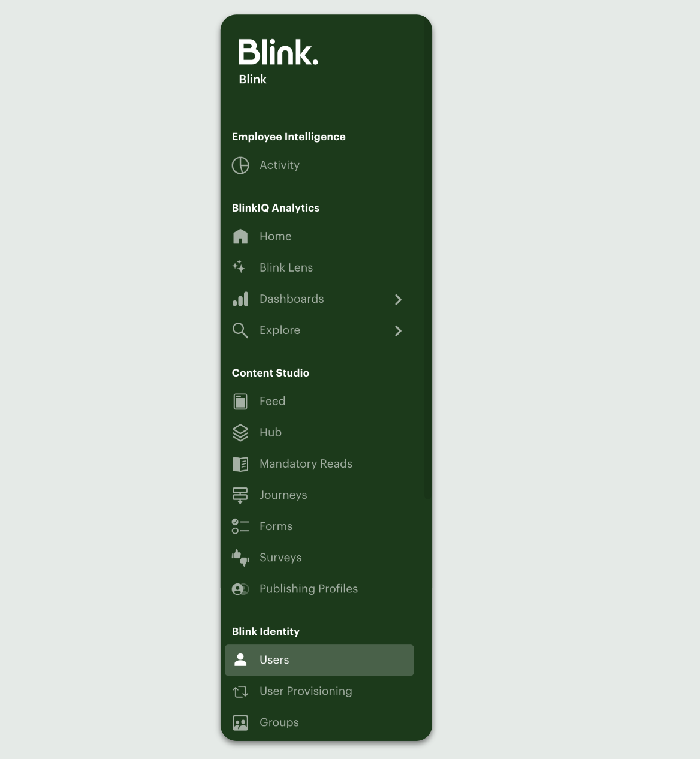This screenshot has width=700, height=759.
Task: Click the Feed page icon
Action: (x=240, y=402)
